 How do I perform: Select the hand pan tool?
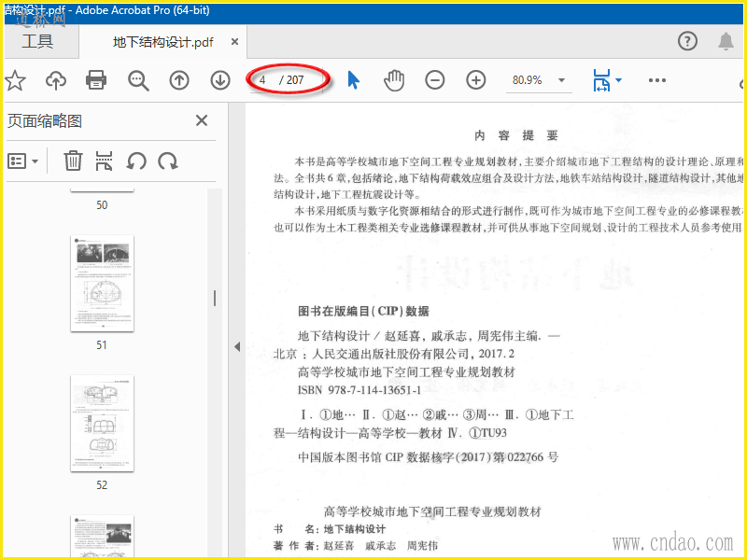394,80
